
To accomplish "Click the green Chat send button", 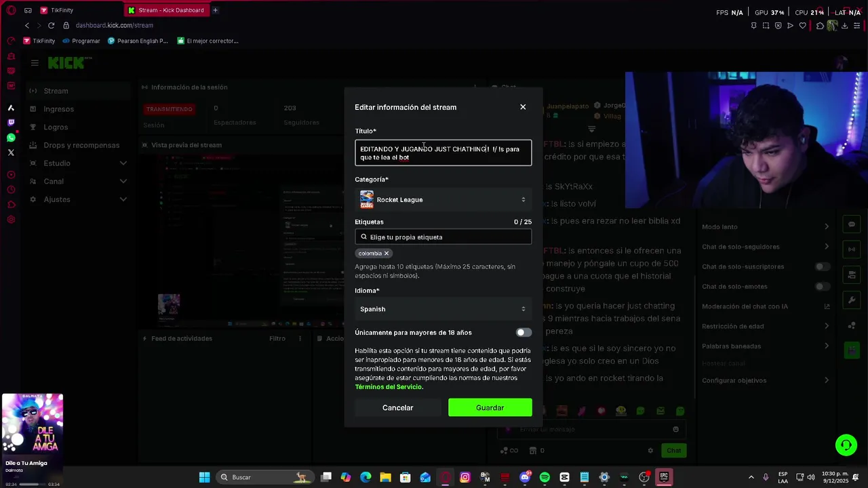I will (x=673, y=451).
